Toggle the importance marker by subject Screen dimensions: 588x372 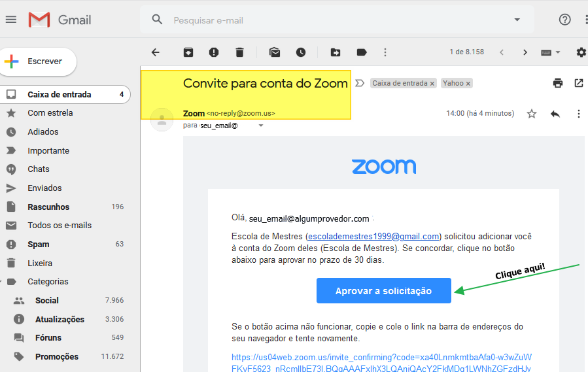point(359,83)
